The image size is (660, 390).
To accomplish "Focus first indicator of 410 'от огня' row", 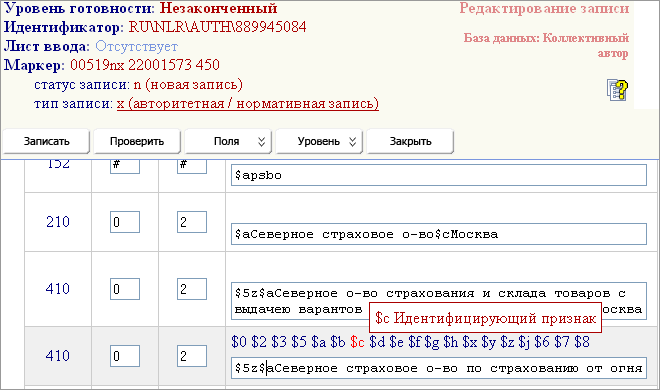I will 125,356.
